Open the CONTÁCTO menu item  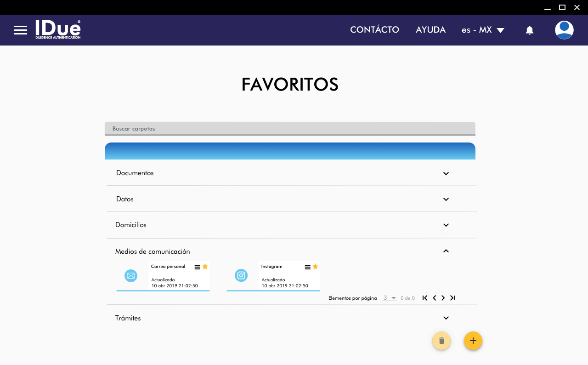pos(374,30)
